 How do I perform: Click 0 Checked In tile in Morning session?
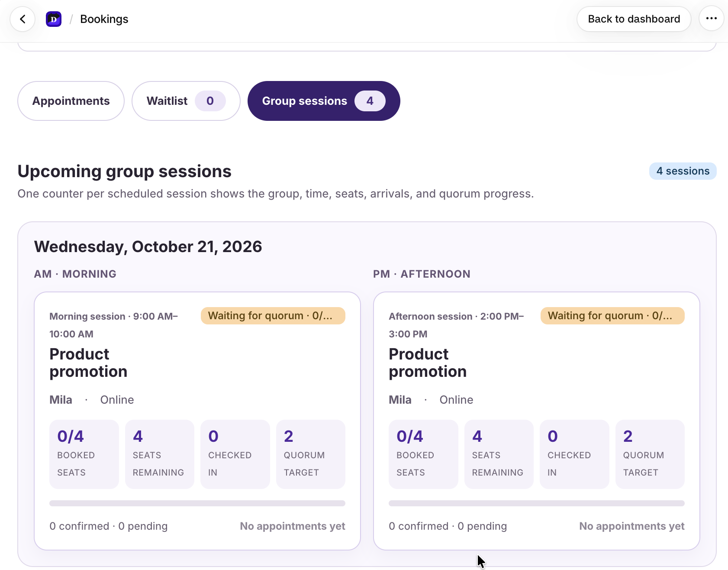235,454
